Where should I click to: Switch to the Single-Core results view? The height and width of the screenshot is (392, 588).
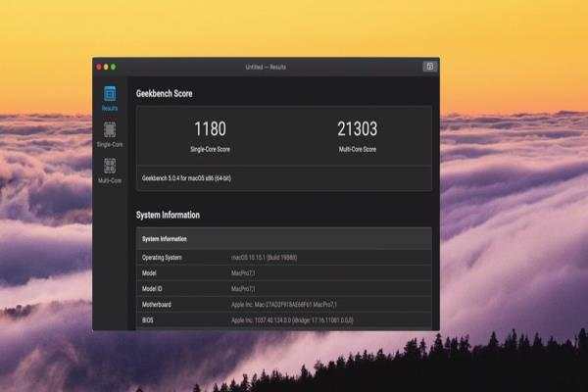pos(110,133)
